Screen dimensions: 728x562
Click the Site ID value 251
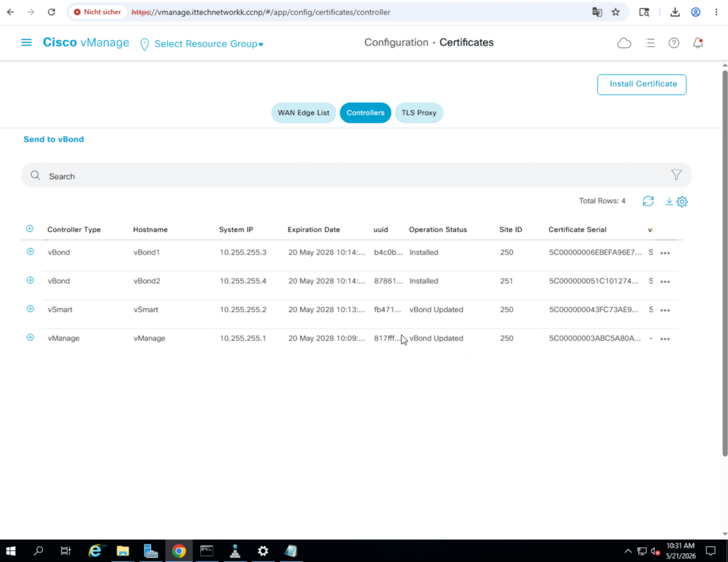coord(506,281)
